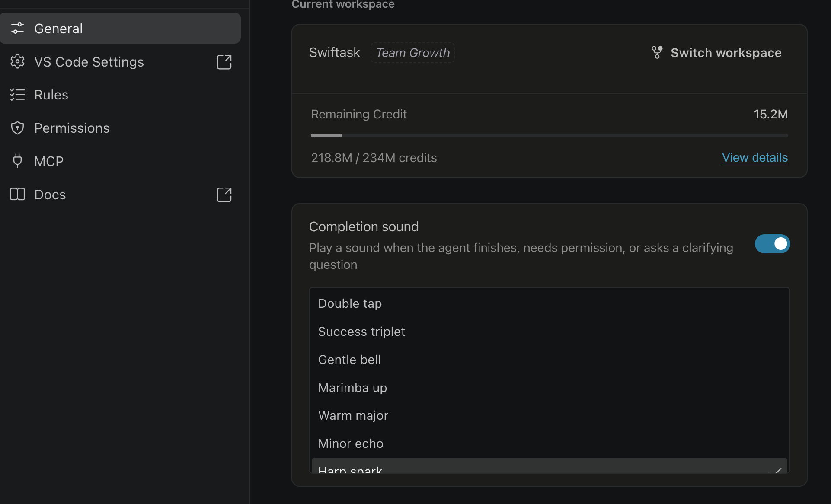Click the 218.8M / 234M credits text
The width and height of the screenshot is (831, 504).
click(374, 158)
